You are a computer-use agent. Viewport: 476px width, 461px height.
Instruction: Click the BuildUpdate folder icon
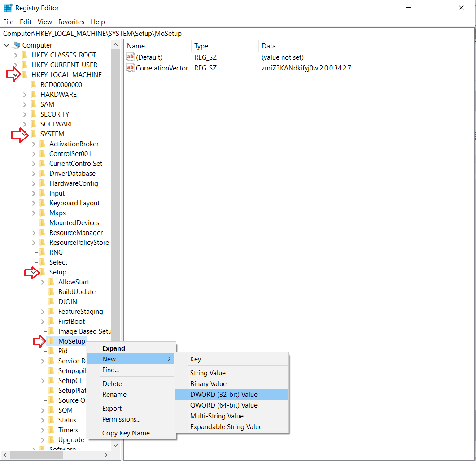pyautogui.click(x=52, y=291)
